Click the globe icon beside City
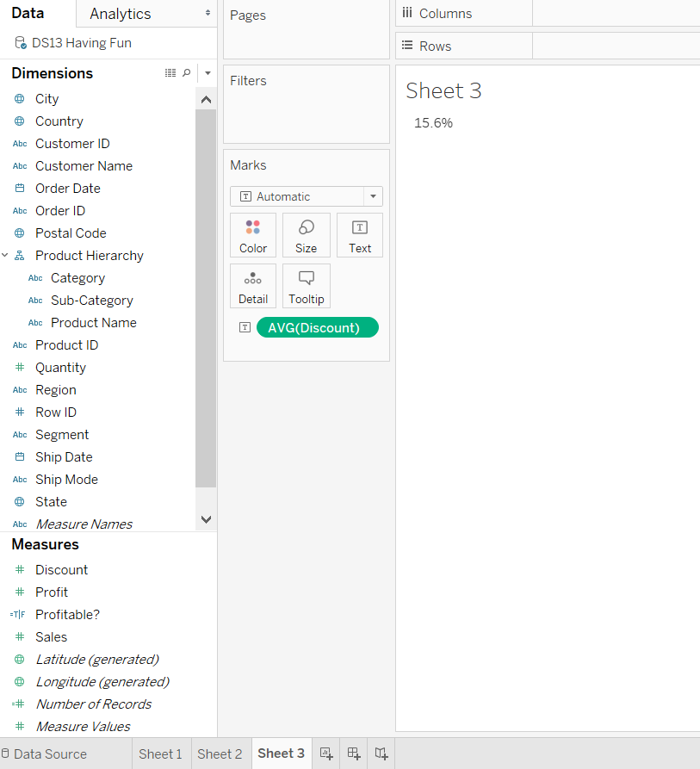700x769 pixels. [x=20, y=99]
